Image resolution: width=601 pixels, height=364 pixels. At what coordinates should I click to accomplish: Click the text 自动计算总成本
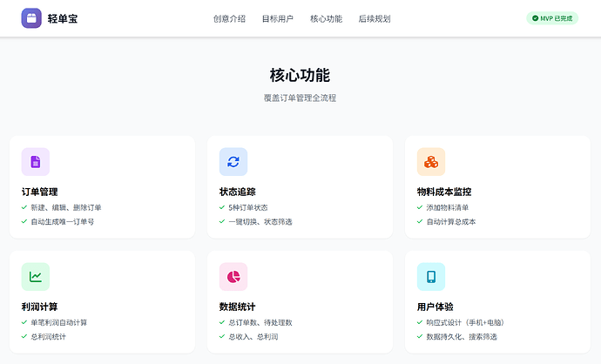[451, 222]
